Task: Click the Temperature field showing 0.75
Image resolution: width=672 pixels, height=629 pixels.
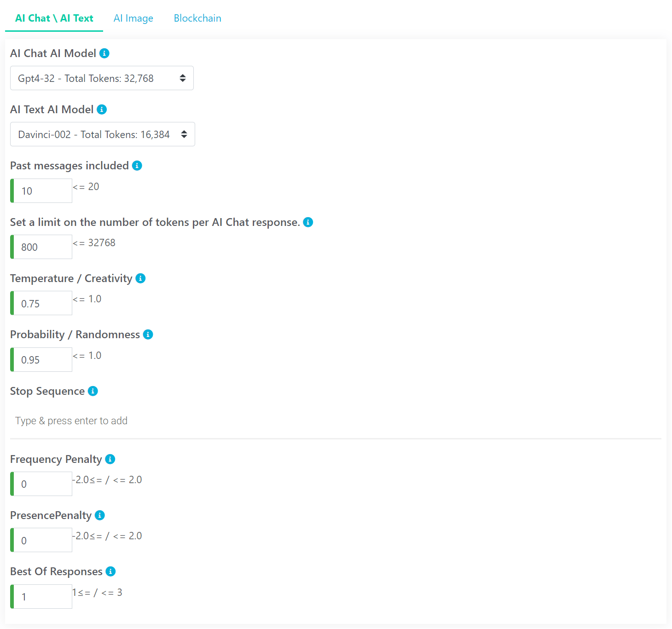Action: coord(41,303)
